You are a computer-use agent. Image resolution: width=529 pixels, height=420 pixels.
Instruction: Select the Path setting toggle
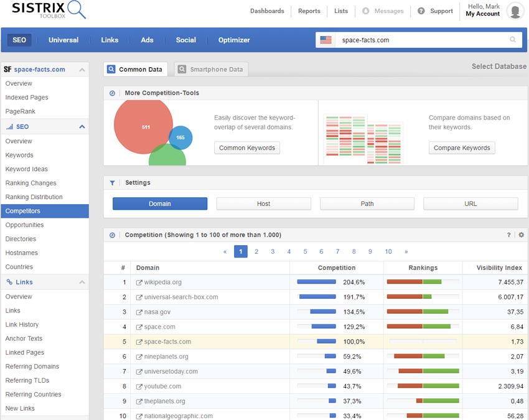(367, 203)
